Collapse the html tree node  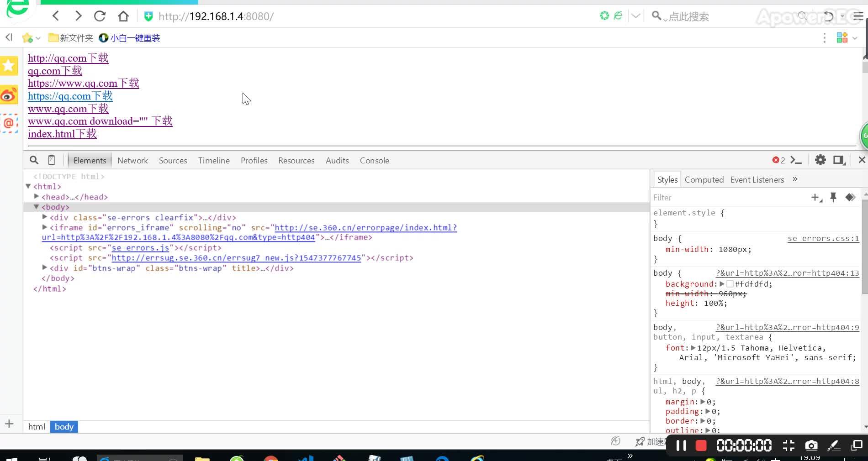click(x=28, y=186)
